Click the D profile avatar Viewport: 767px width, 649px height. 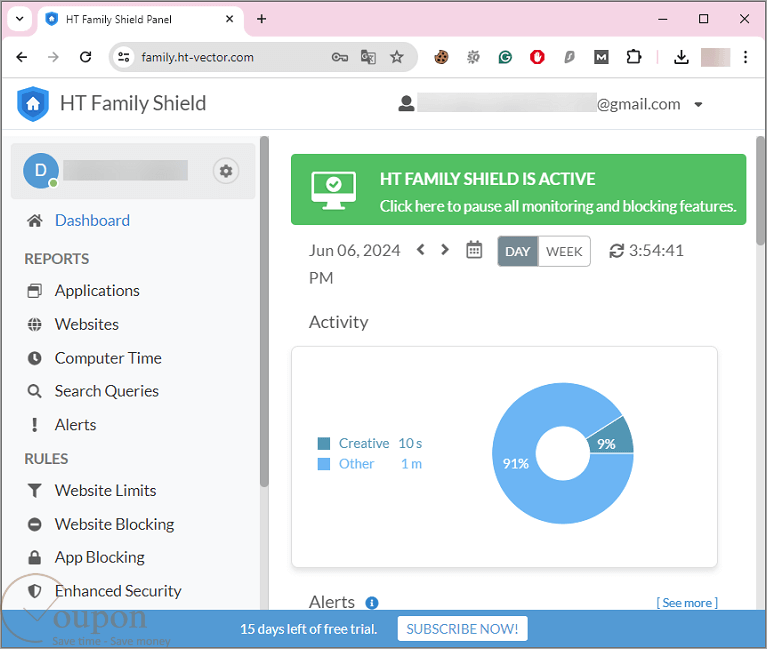coord(41,171)
